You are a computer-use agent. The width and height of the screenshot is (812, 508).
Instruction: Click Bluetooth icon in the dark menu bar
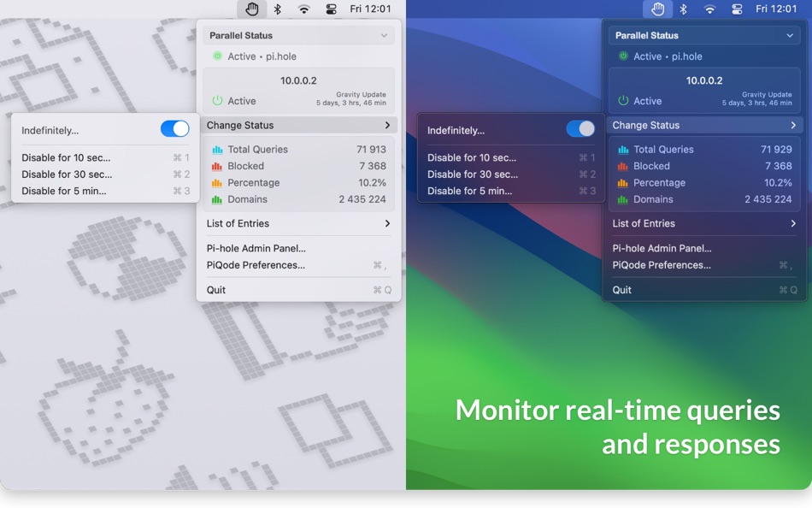point(684,9)
